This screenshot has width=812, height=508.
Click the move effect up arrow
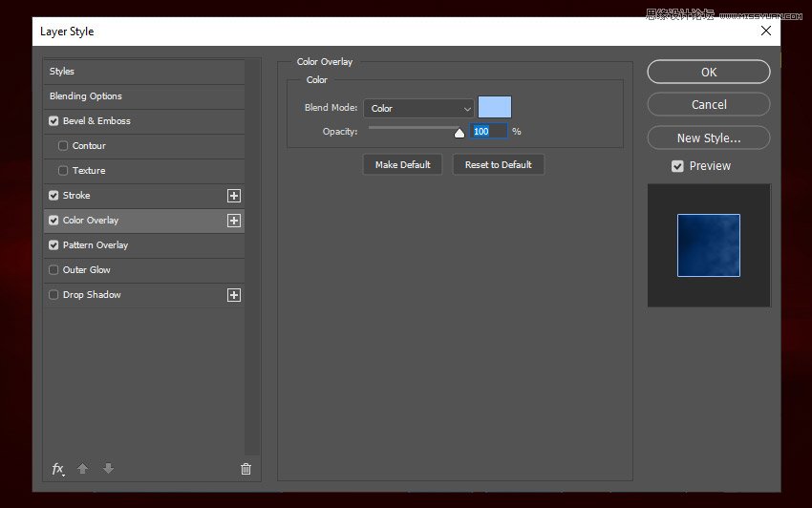pyautogui.click(x=83, y=469)
